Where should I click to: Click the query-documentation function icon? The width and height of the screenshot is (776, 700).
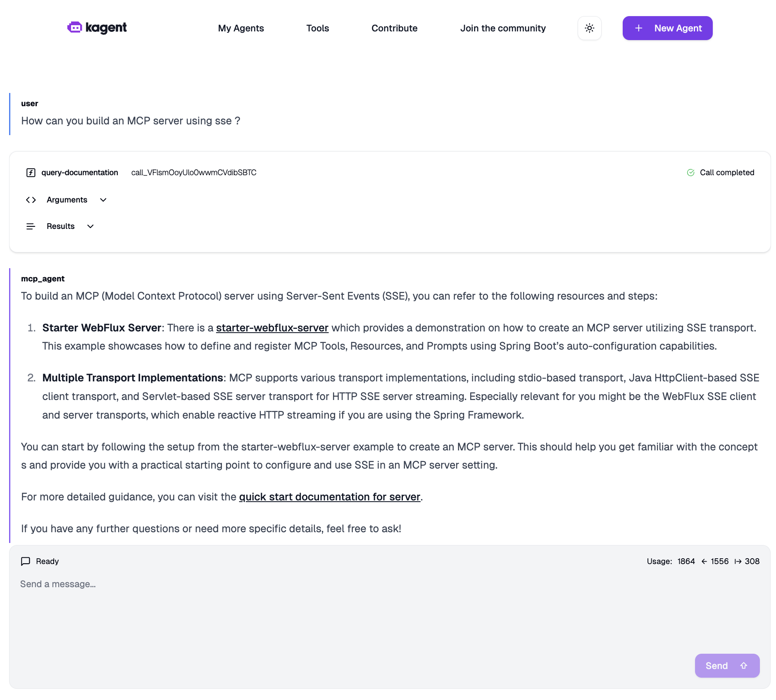coord(31,173)
